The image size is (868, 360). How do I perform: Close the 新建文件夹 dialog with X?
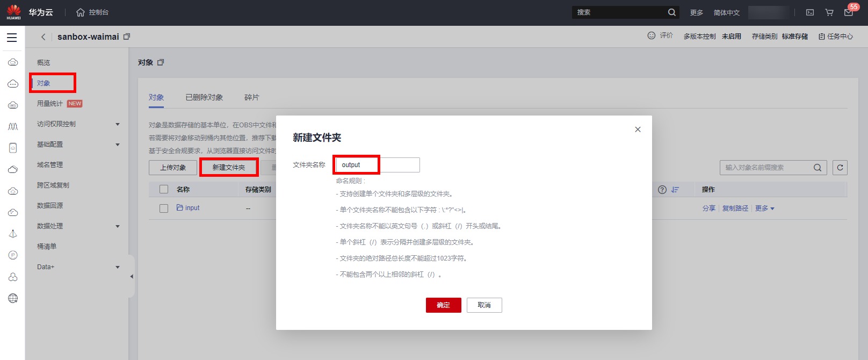click(x=638, y=129)
